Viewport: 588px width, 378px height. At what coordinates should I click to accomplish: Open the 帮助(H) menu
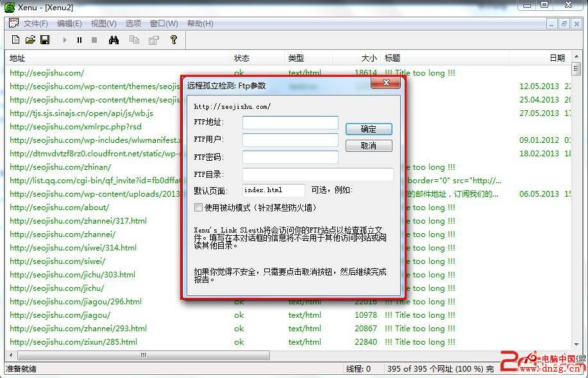click(200, 24)
